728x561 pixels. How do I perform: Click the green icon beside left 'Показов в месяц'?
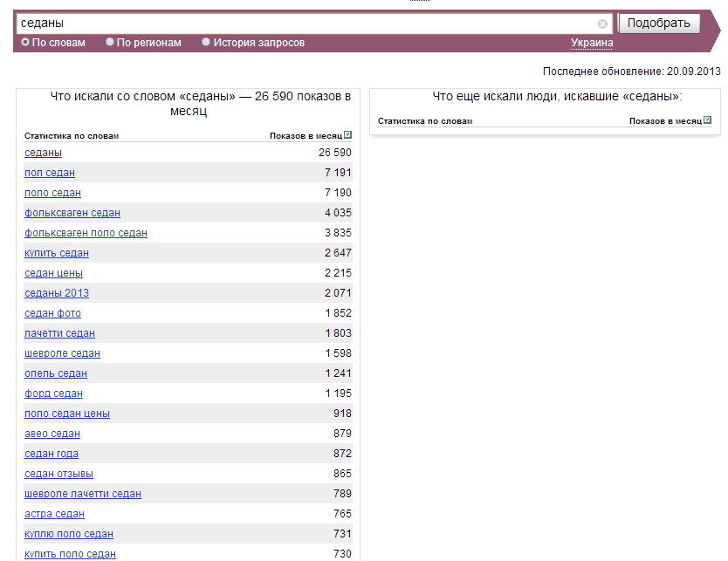click(x=347, y=135)
